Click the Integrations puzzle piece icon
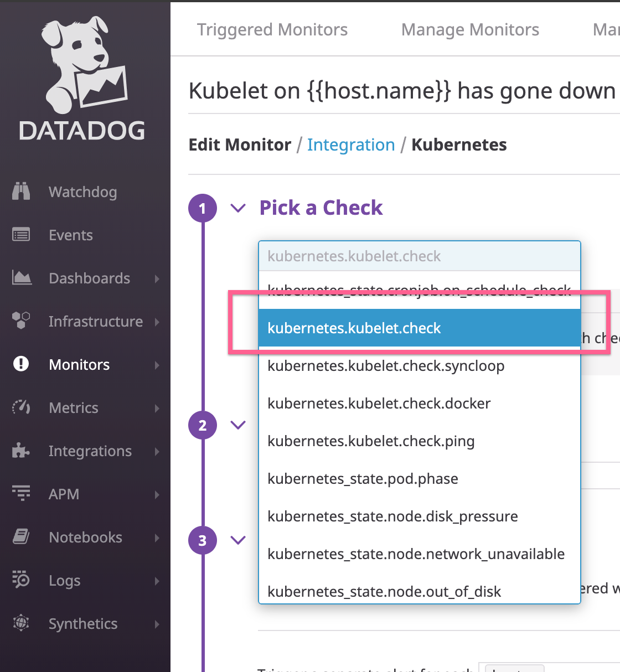Screen dimensions: 620x672 coord(21,450)
